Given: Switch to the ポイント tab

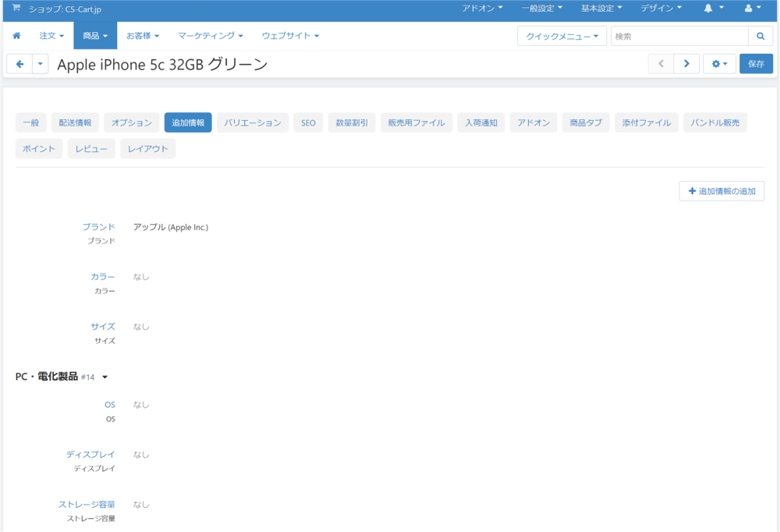Looking at the screenshot, I should point(39,149).
